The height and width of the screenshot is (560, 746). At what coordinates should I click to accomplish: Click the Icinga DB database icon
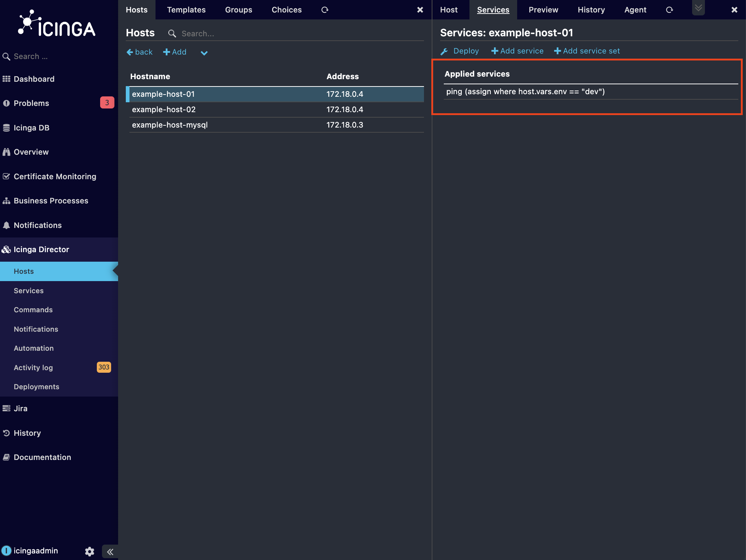tap(6, 128)
